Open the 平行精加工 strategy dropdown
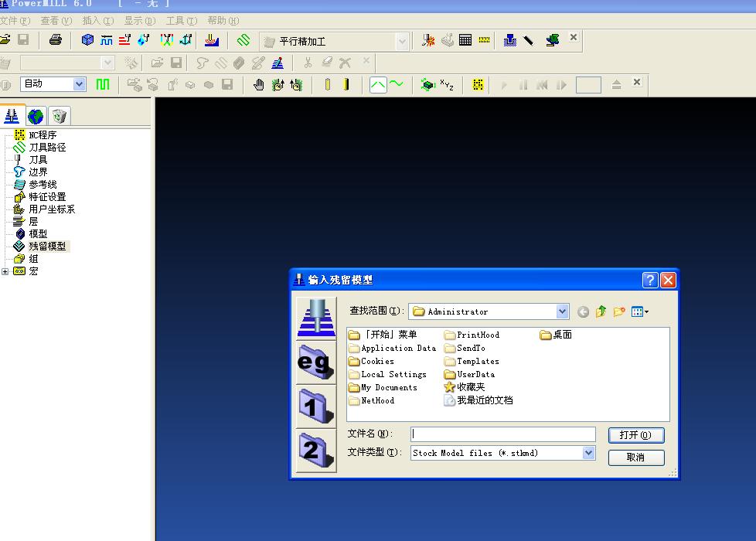This screenshot has width=756, height=541. click(403, 42)
